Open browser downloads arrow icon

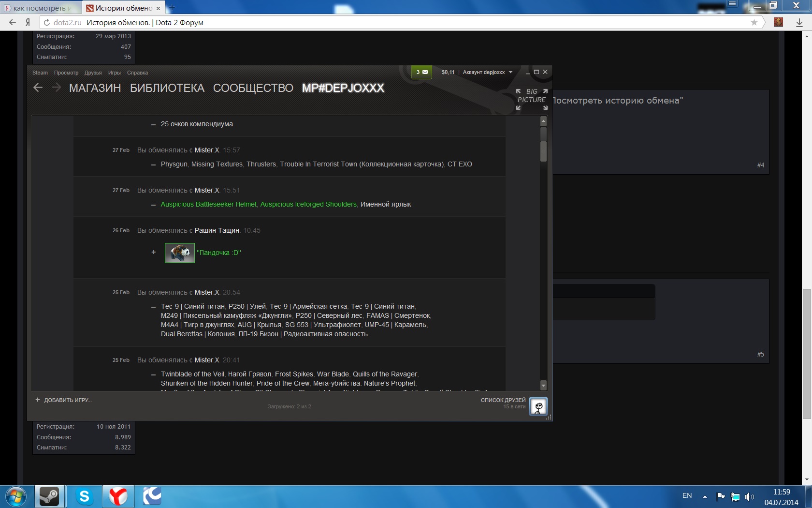click(x=799, y=22)
